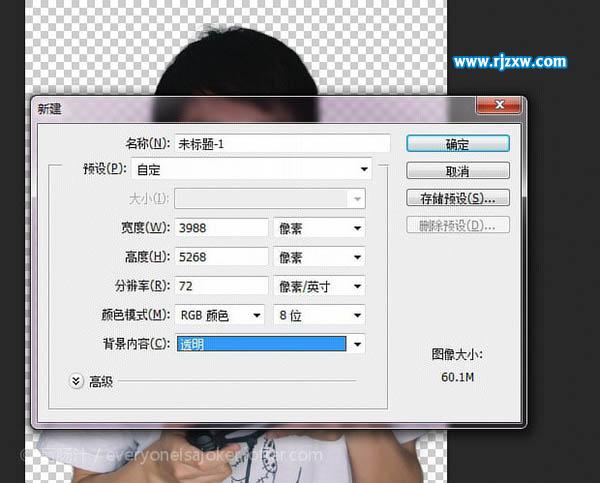Open the 8 位 bit depth dropdown
This screenshot has height=483, width=600.
(x=320, y=315)
